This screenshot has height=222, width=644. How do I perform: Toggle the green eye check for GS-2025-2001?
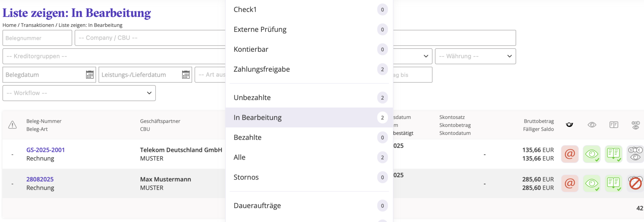point(591,154)
